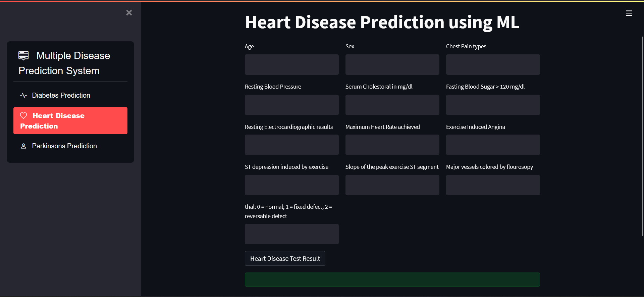Focus the Maximum Heart Rate achieved input
644x297 pixels.
392,145
